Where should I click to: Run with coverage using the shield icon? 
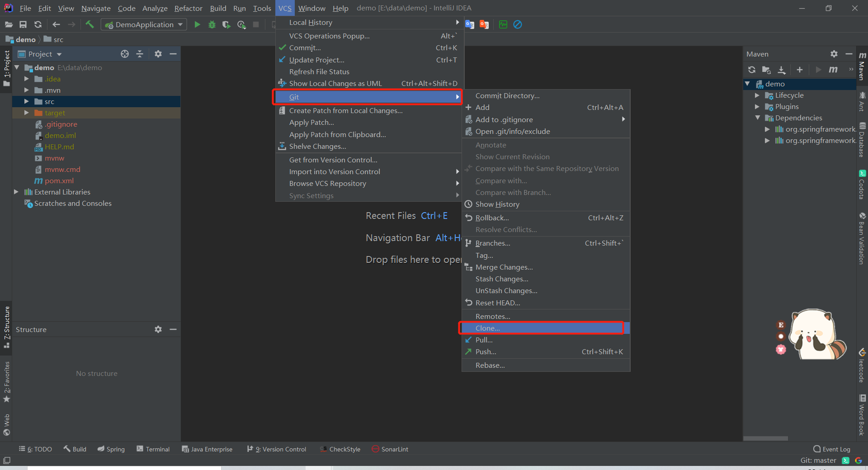(226, 24)
